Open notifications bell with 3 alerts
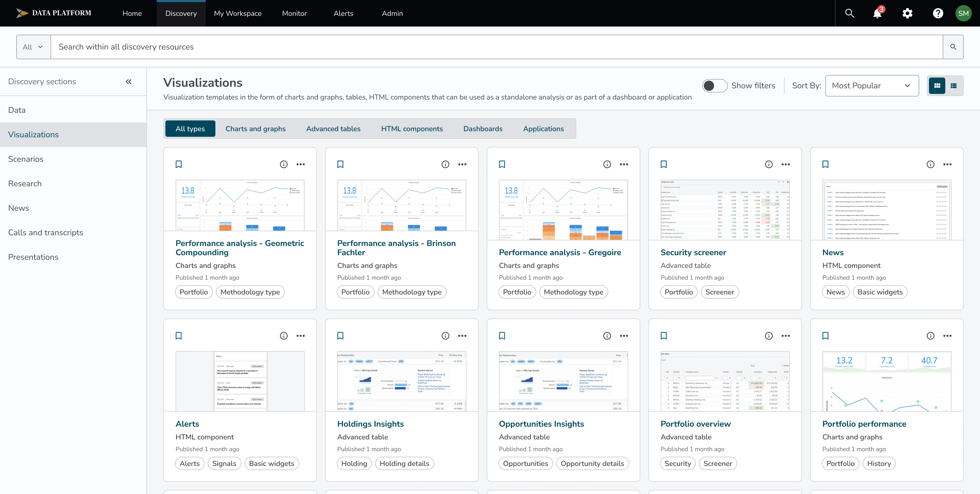Screen dimensions: 980x494 pos(878,13)
